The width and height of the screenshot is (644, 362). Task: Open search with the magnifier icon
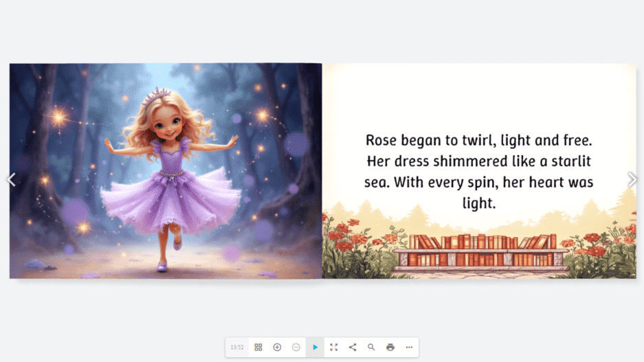click(x=371, y=347)
